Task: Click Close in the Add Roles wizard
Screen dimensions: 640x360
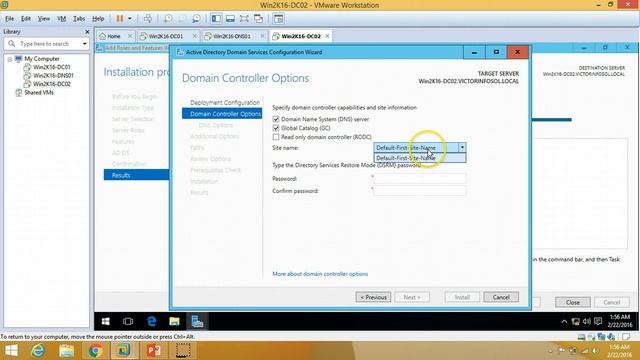Action: point(573,302)
